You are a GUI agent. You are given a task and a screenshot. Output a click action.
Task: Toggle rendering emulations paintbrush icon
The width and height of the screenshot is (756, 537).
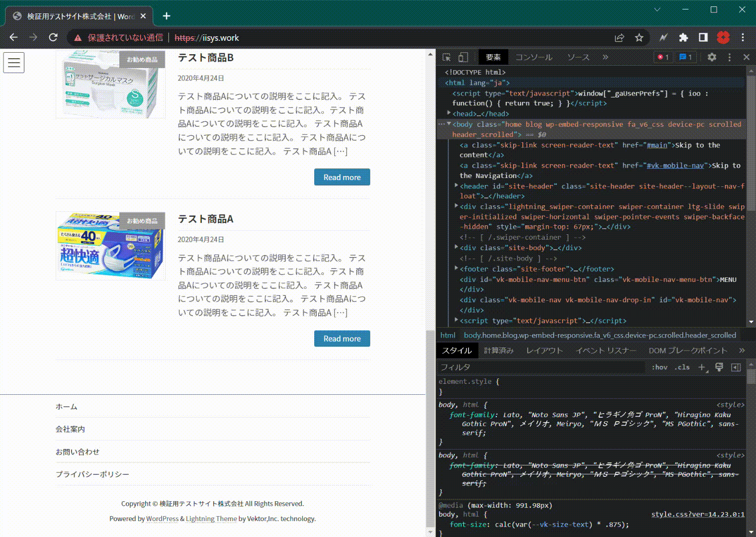point(719,367)
